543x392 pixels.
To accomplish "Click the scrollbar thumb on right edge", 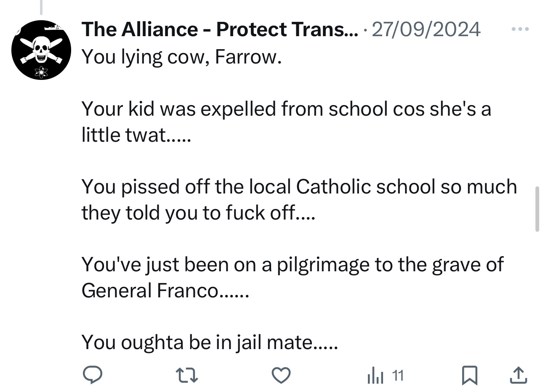I will [x=537, y=209].
